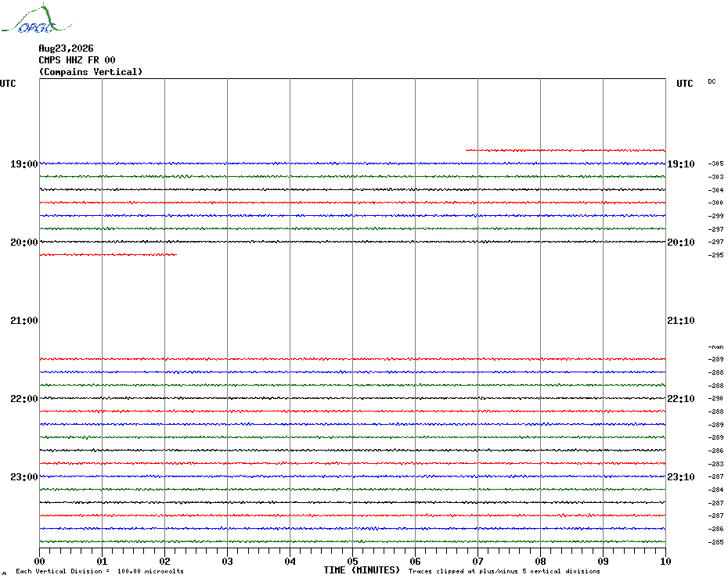Click the black trace at the 20:00 row

[x=352, y=242]
